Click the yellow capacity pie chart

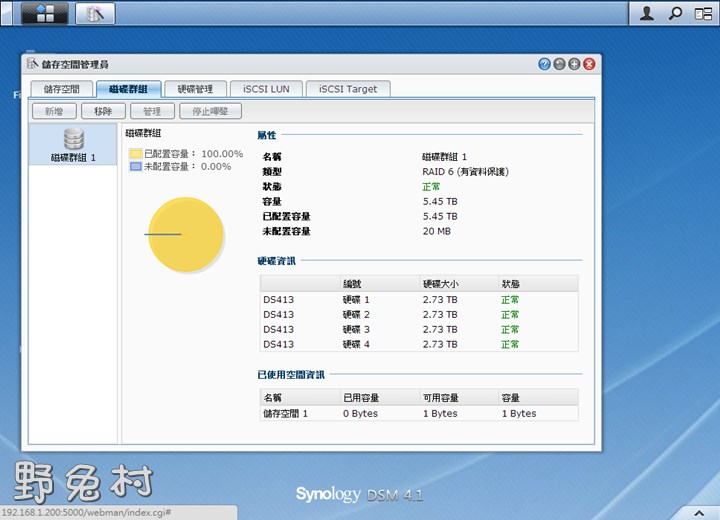(186, 234)
